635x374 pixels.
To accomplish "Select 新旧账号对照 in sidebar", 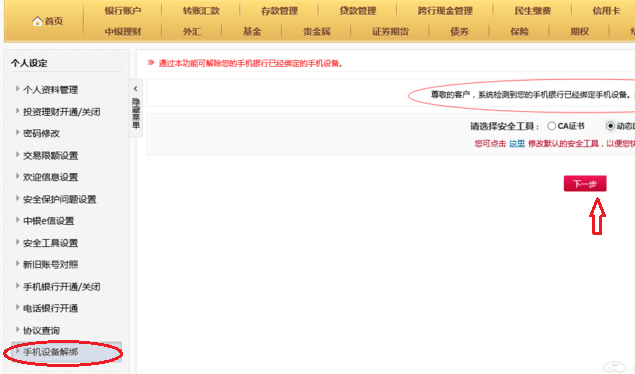I will 50,265.
